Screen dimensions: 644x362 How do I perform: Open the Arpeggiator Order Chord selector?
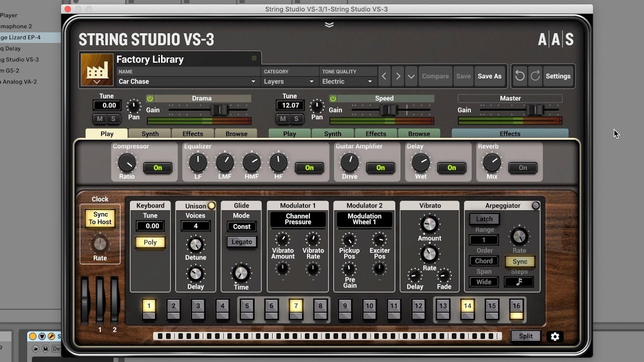coord(484,261)
